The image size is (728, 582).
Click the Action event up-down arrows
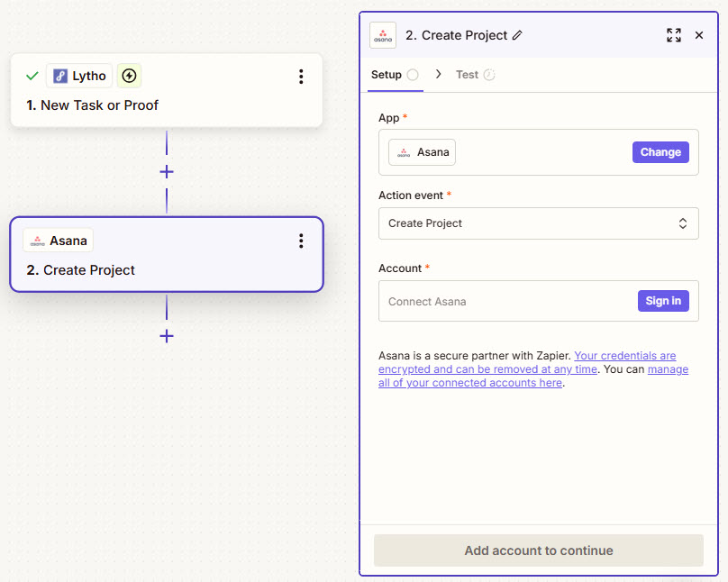click(683, 223)
